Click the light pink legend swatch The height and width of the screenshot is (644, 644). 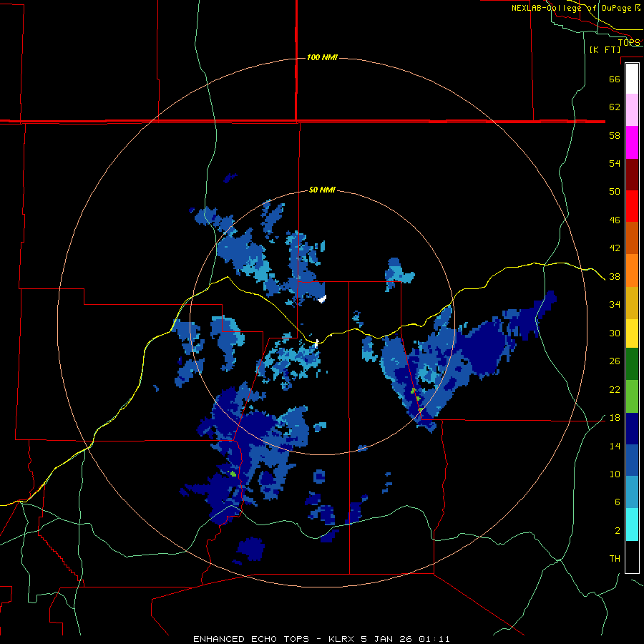[x=632, y=110]
